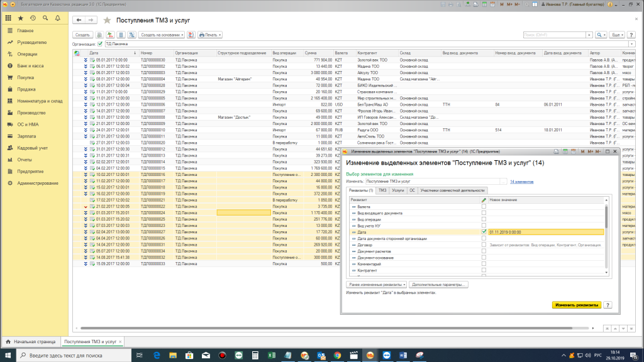The image size is (644, 362).
Task: Open the calendar in the dialog title bar
Action: [x=574, y=151]
